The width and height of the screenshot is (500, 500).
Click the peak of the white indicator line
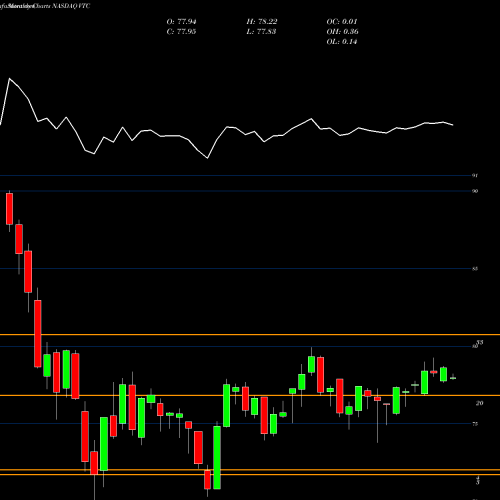click(9, 79)
